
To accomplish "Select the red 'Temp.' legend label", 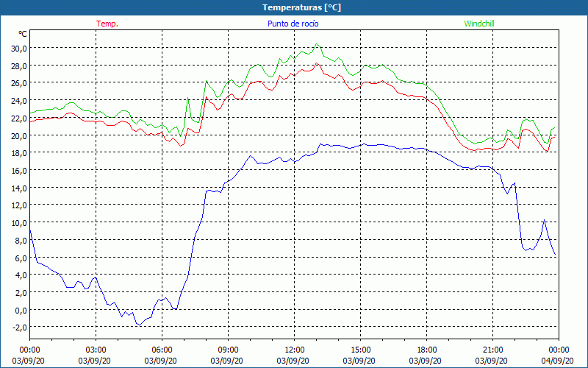I will 107,24.
